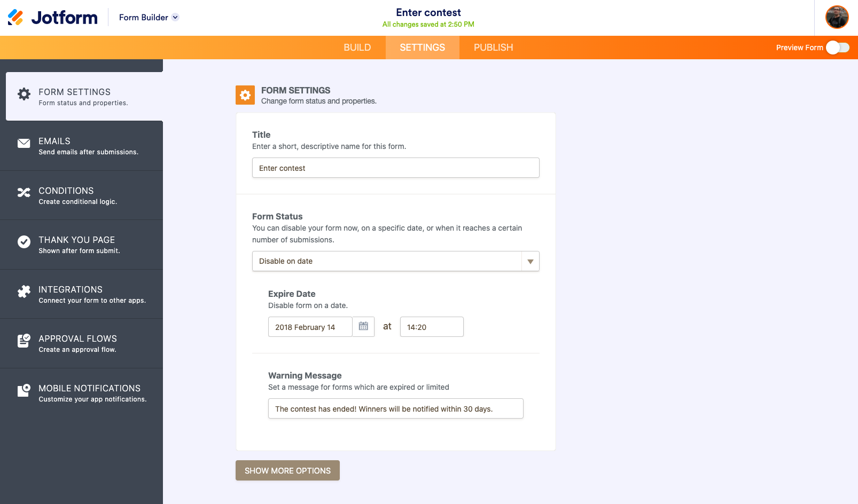Open SETTINGS section in the top bar

[x=422, y=48]
